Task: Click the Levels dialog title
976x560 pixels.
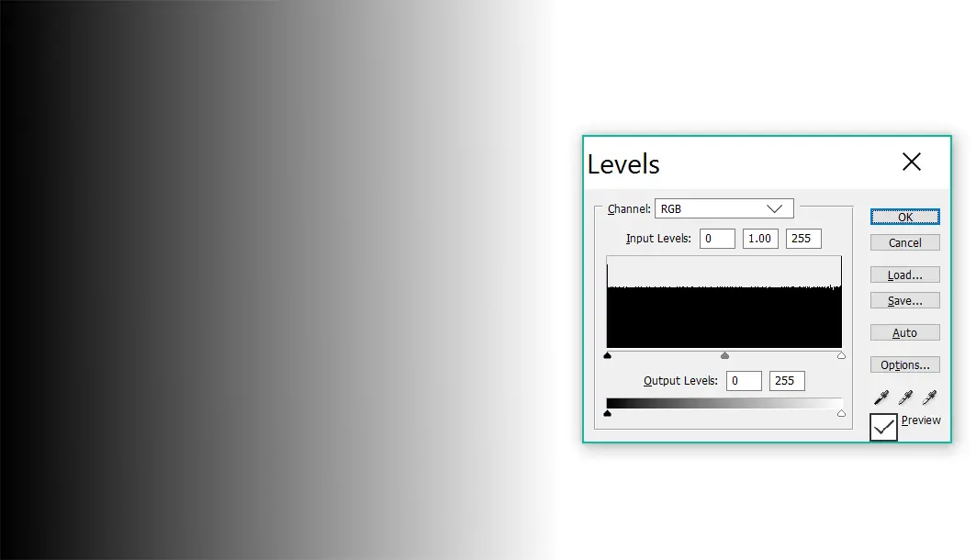Action: coord(623,164)
